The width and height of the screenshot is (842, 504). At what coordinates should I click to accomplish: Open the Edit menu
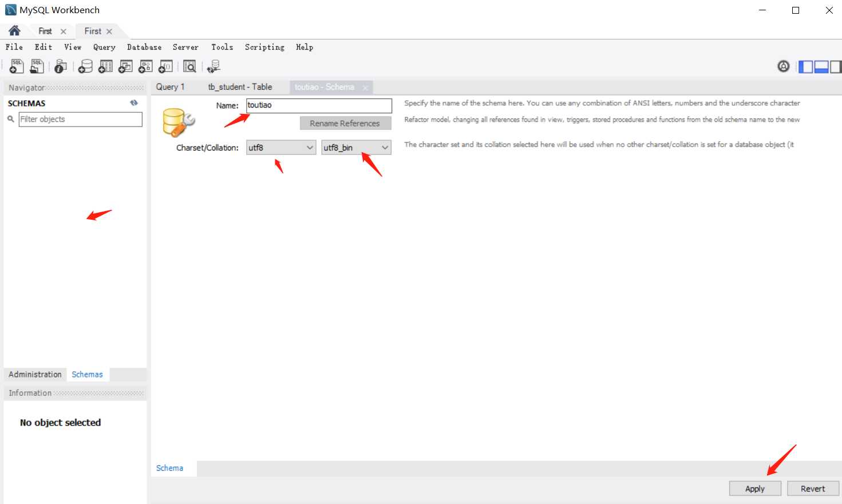tap(44, 47)
